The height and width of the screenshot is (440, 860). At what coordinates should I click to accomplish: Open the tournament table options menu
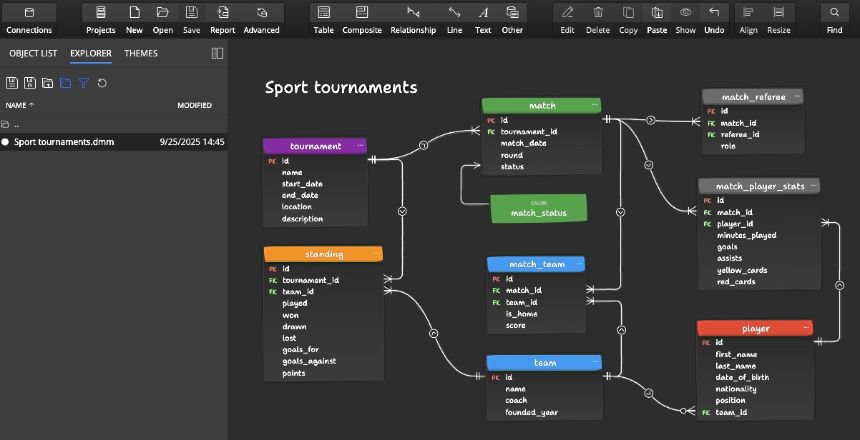coord(360,145)
